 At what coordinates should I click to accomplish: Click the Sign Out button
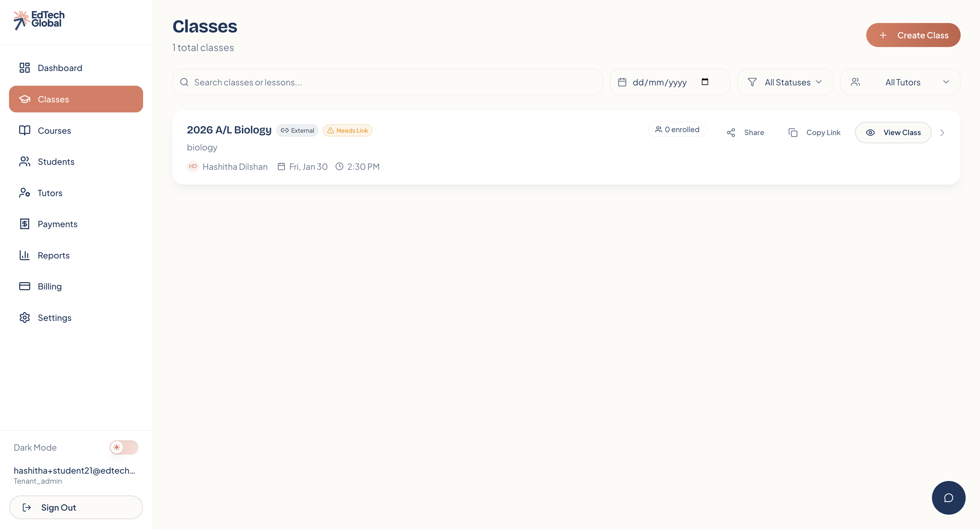tap(76, 507)
